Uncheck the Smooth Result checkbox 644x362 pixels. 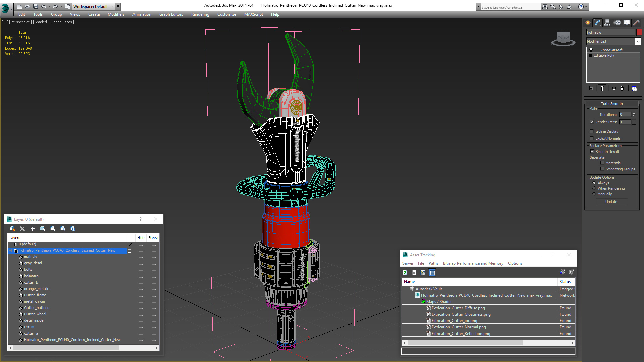pos(592,152)
